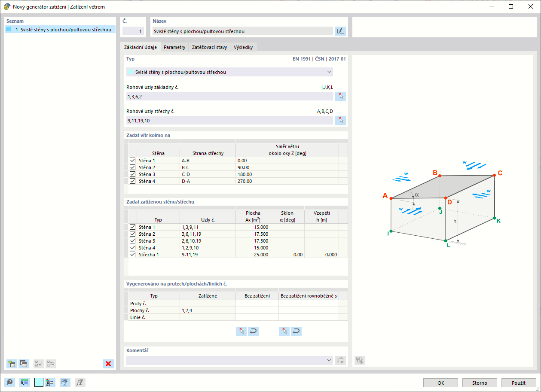Click the number field Č. showing 1
Screen dimensions: 541x392
[x=133, y=31]
